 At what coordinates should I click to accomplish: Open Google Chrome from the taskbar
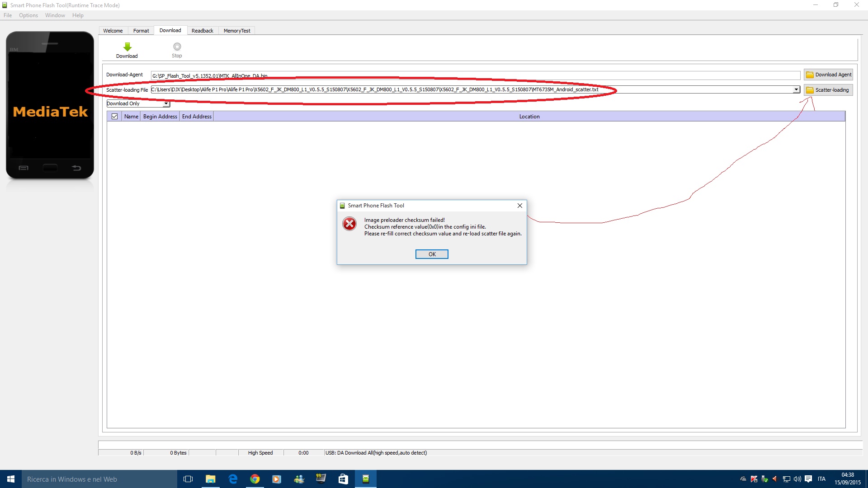pyautogui.click(x=255, y=479)
